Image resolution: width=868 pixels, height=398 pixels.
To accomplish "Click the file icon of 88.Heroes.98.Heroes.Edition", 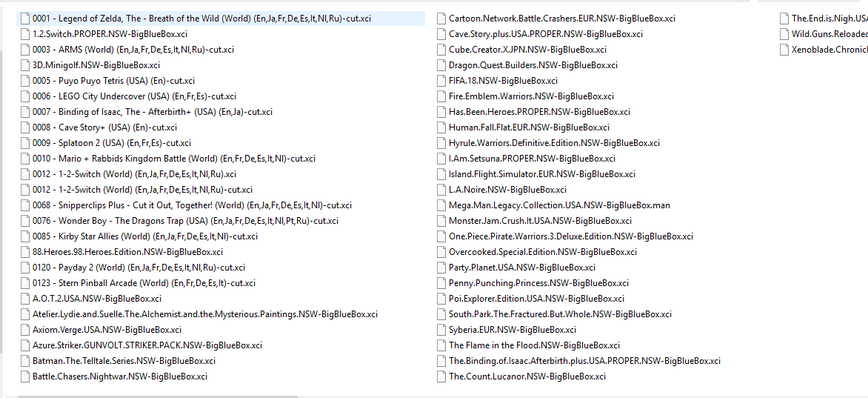I will pos(24,251).
